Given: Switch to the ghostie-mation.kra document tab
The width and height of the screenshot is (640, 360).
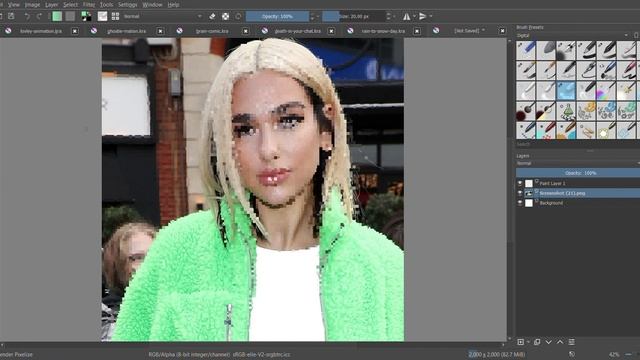Looking at the screenshot, I should pyautogui.click(x=127, y=31).
